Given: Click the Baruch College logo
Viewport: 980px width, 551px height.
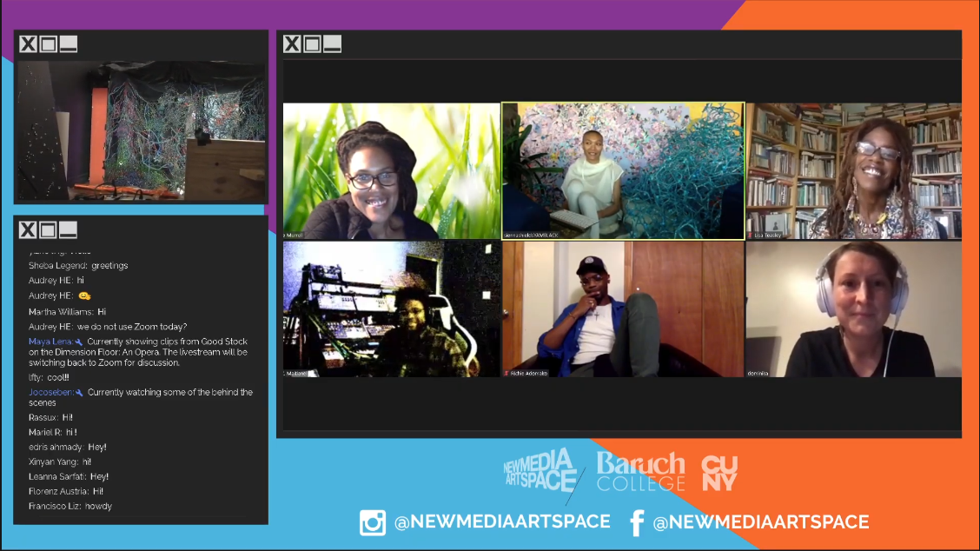Looking at the screenshot, I should (640, 471).
